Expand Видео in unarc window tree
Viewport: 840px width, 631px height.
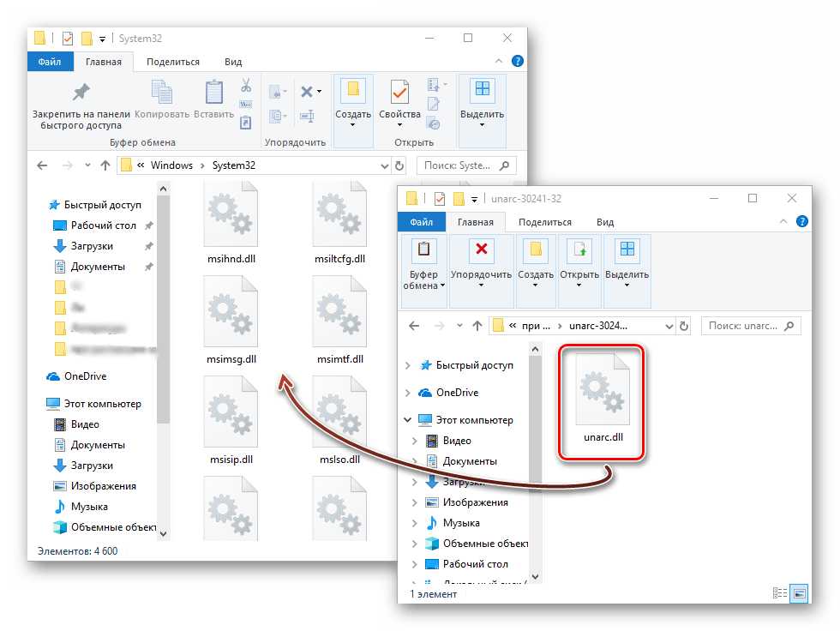coord(414,441)
